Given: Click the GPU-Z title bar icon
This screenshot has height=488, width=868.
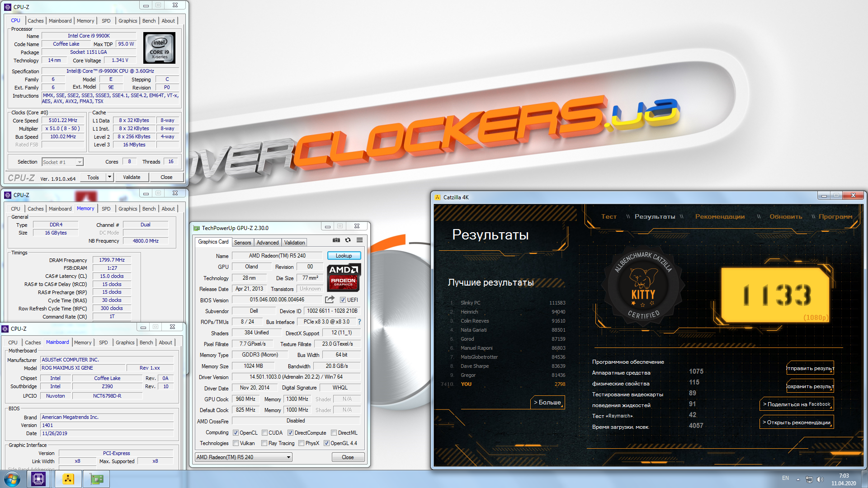Looking at the screenshot, I should pyautogui.click(x=197, y=228).
